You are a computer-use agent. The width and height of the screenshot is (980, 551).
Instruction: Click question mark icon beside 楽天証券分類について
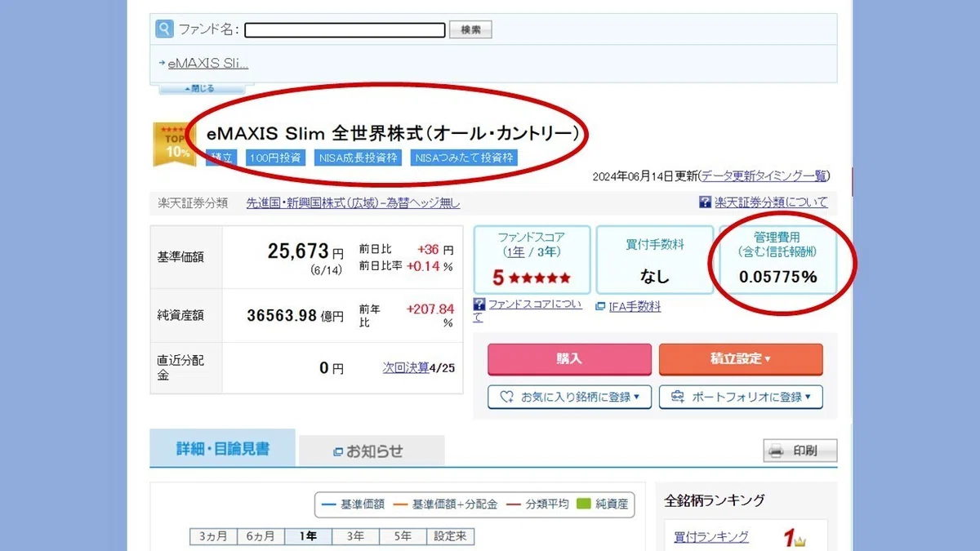pyautogui.click(x=705, y=202)
